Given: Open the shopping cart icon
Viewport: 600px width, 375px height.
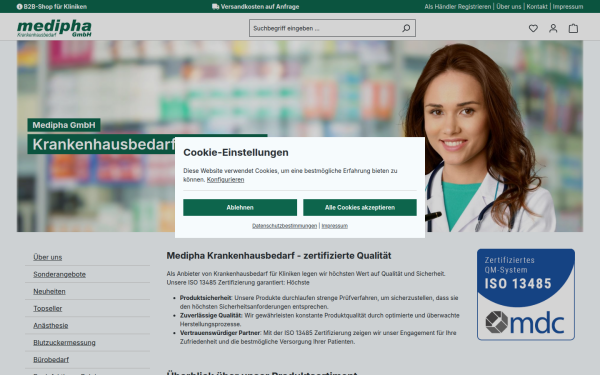Looking at the screenshot, I should coord(573,28).
